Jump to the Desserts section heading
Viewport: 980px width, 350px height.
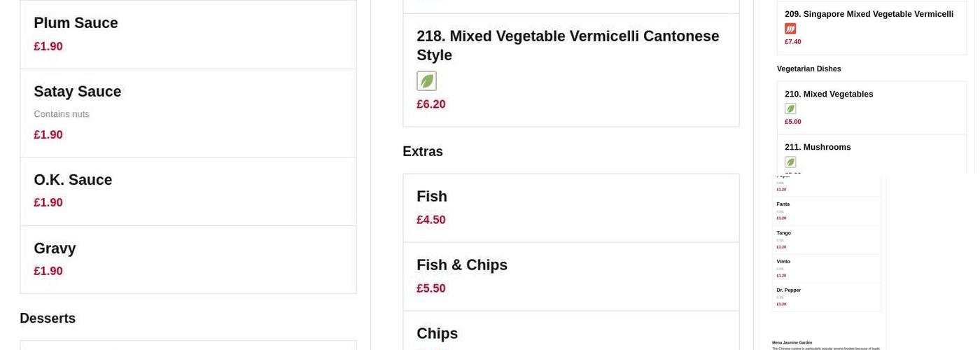(x=48, y=318)
